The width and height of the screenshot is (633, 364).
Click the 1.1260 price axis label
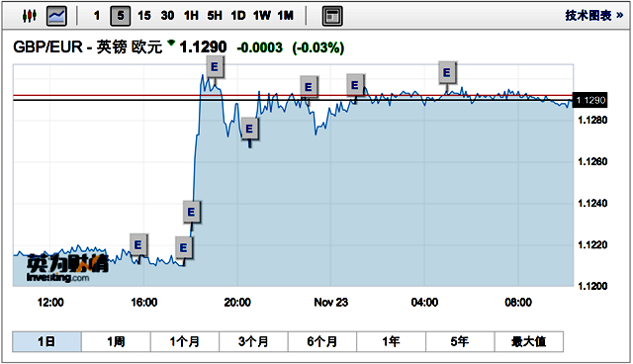pos(592,161)
